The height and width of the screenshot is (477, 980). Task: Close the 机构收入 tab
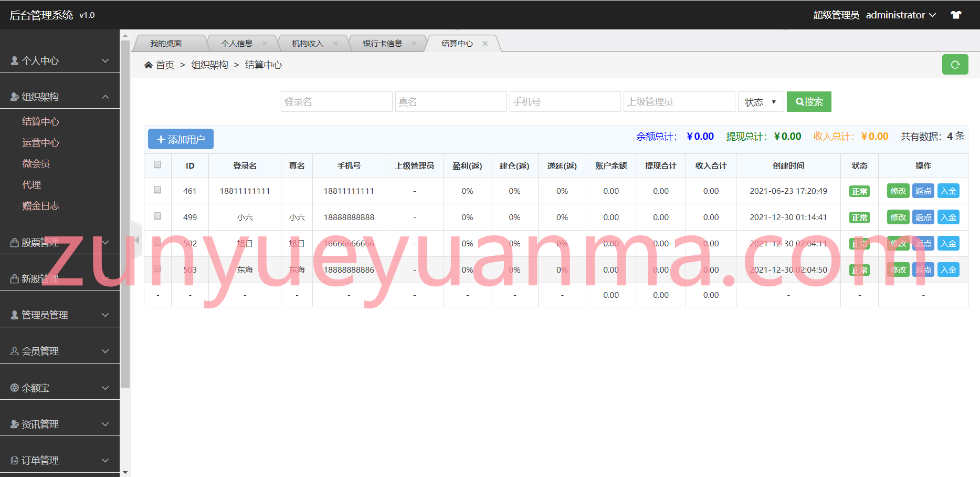pyautogui.click(x=335, y=44)
